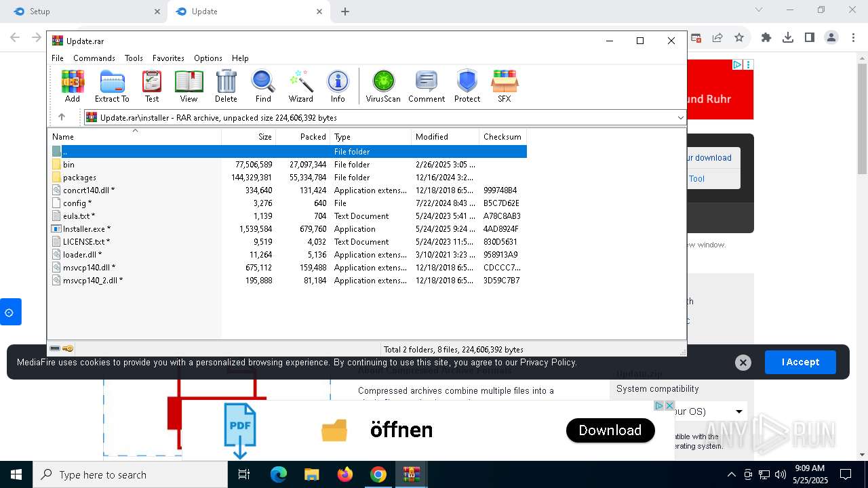The image size is (868, 488).
Task: Click the Add toolbar icon in WinRAR
Action: click(73, 86)
